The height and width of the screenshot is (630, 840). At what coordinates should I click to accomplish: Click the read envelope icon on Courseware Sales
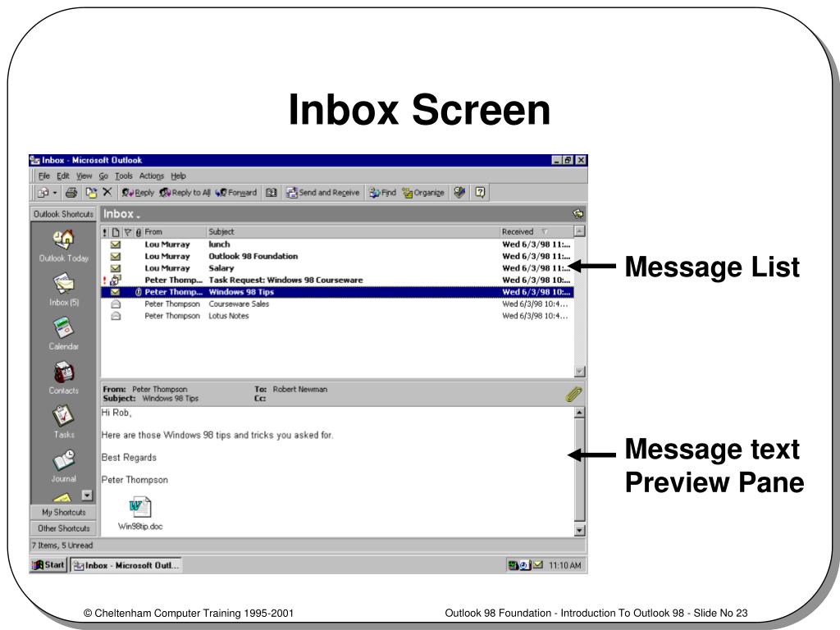click(116, 304)
